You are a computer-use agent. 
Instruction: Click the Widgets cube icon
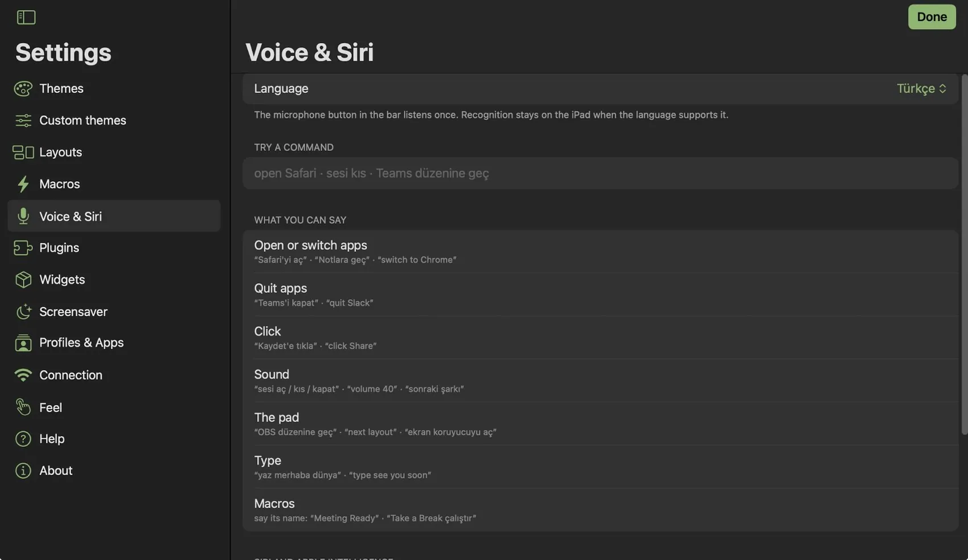tap(23, 280)
